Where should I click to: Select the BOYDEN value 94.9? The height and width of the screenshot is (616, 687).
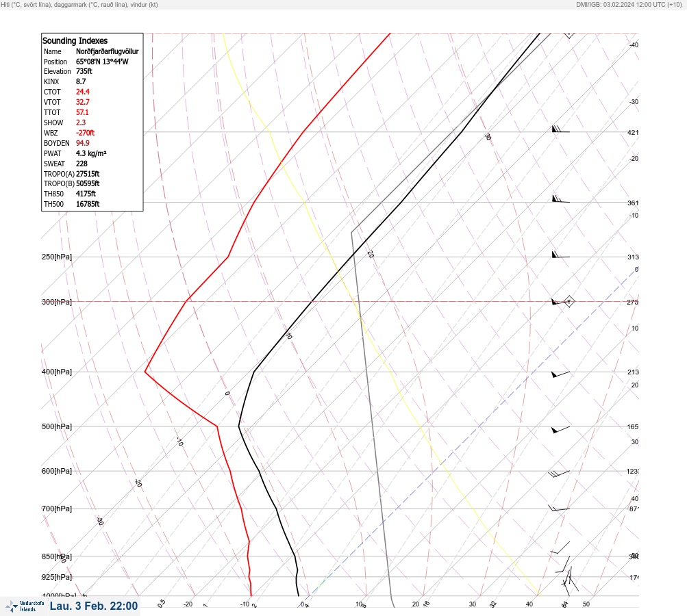(x=82, y=143)
